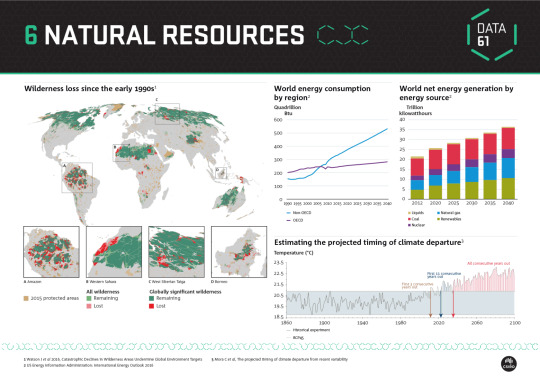This screenshot has width=540, height=384.
Task: Click the Data 61 hexagon logo
Action: point(492,35)
